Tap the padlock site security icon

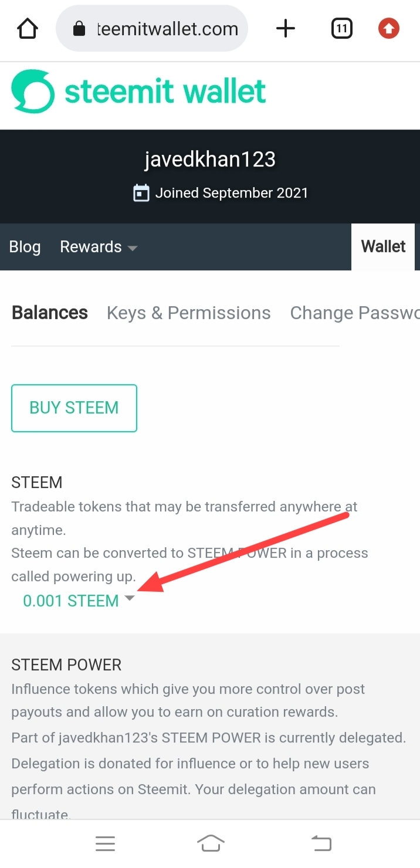79,29
